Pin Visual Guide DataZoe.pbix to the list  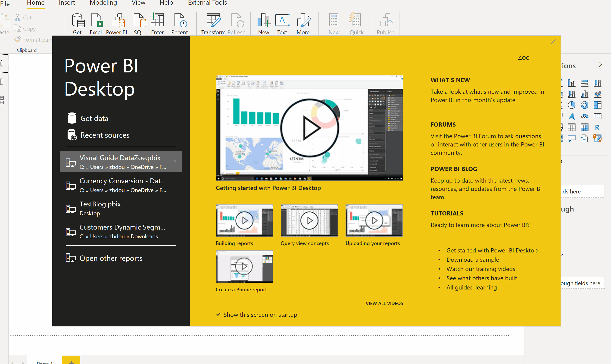click(x=175, y=161)
